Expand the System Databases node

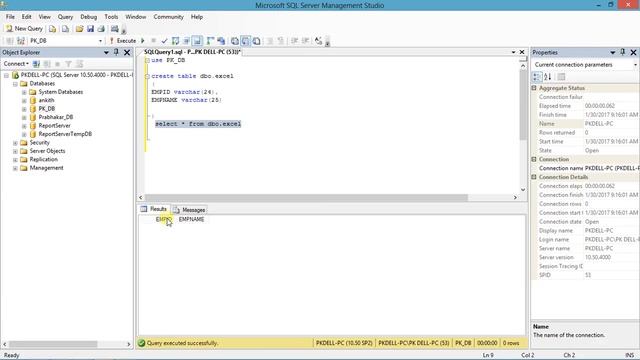click(24, 92)
